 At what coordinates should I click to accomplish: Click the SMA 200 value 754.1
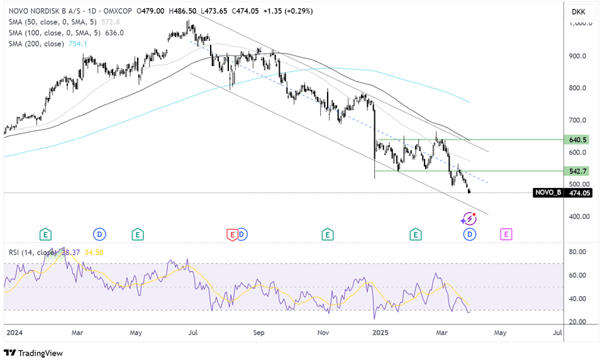pos(77,43)
